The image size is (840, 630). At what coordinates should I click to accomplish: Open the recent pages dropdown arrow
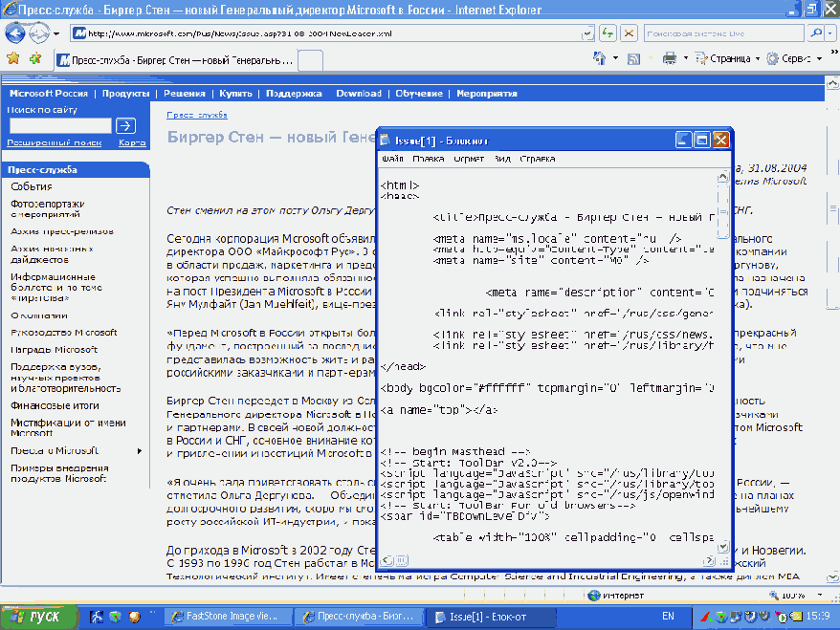click(x=56, y=33)
